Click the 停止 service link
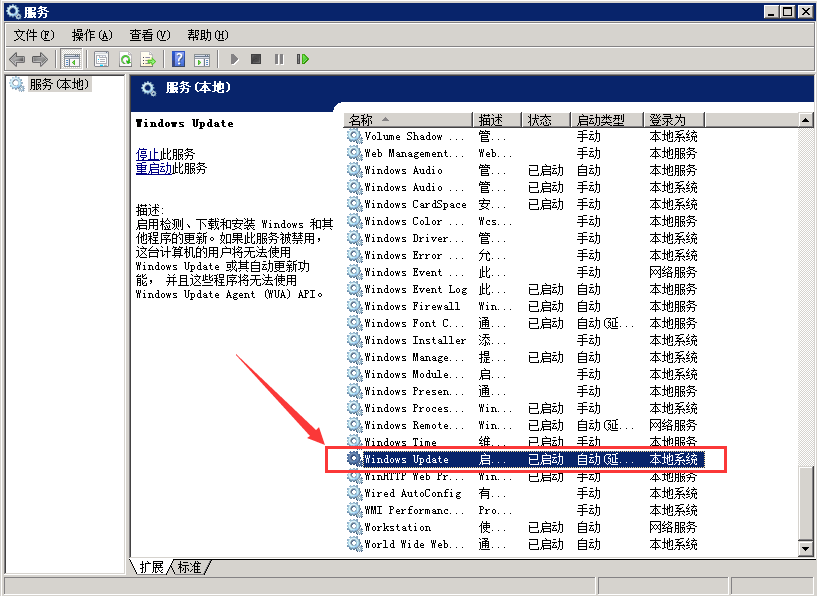This screenshot has height=596, width=817. pos(147,154)
